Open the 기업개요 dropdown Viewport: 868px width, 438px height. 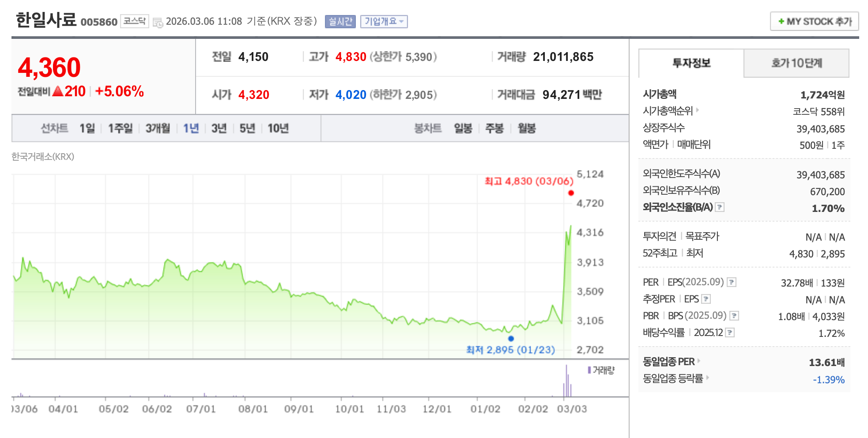click(x=384, y=21)
